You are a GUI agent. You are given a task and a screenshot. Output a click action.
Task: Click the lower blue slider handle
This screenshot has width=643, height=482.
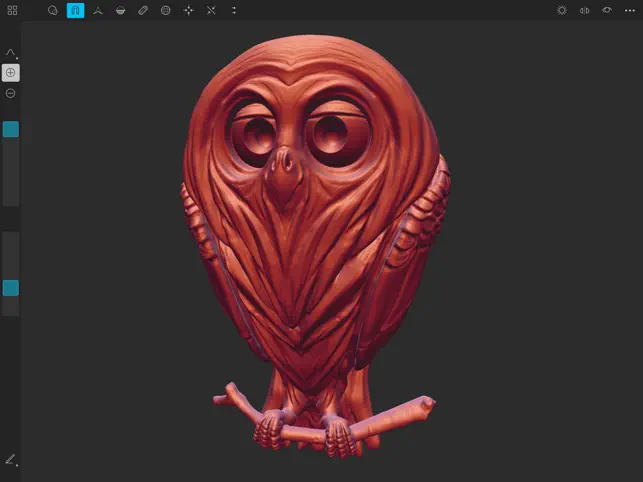click(11, 288)
